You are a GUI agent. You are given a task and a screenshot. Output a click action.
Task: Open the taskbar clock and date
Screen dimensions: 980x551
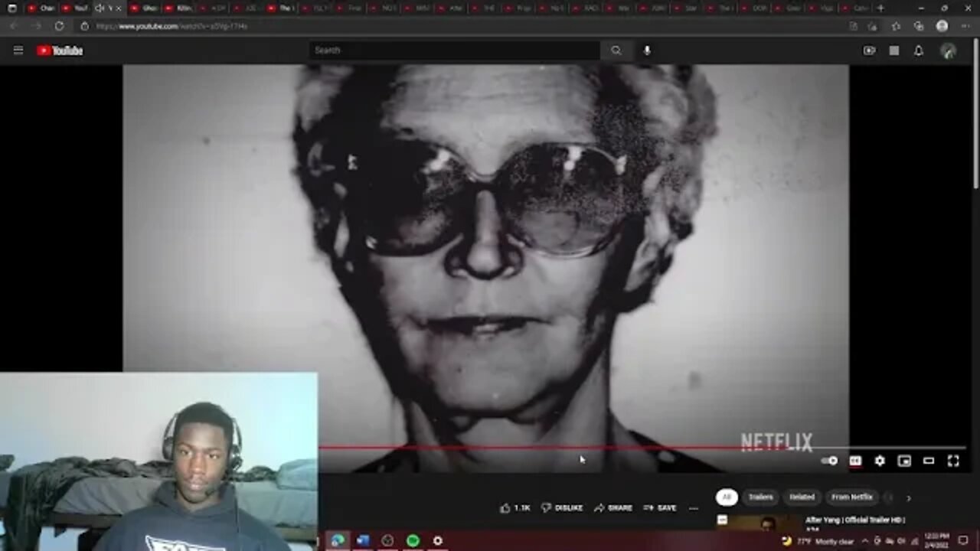click(x=936, y=540)
